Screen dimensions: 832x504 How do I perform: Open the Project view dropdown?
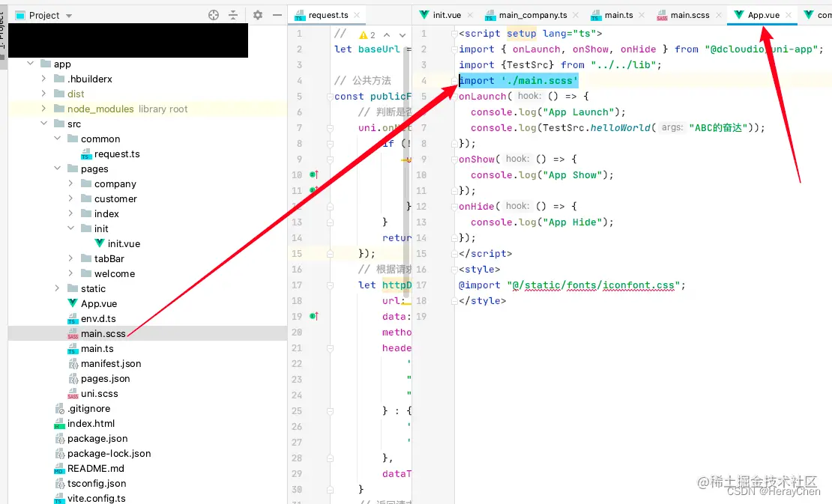pos(69,16)
